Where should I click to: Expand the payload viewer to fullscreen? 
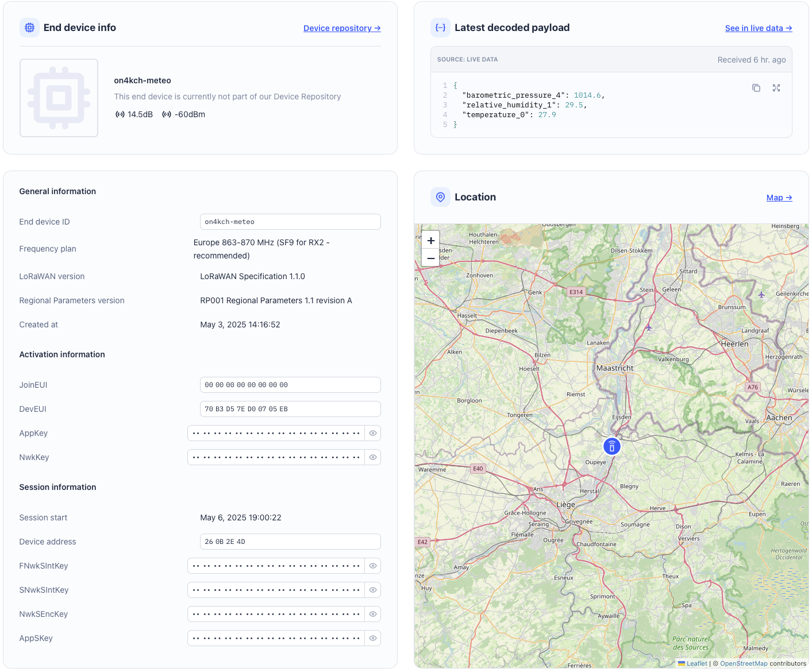776,88
